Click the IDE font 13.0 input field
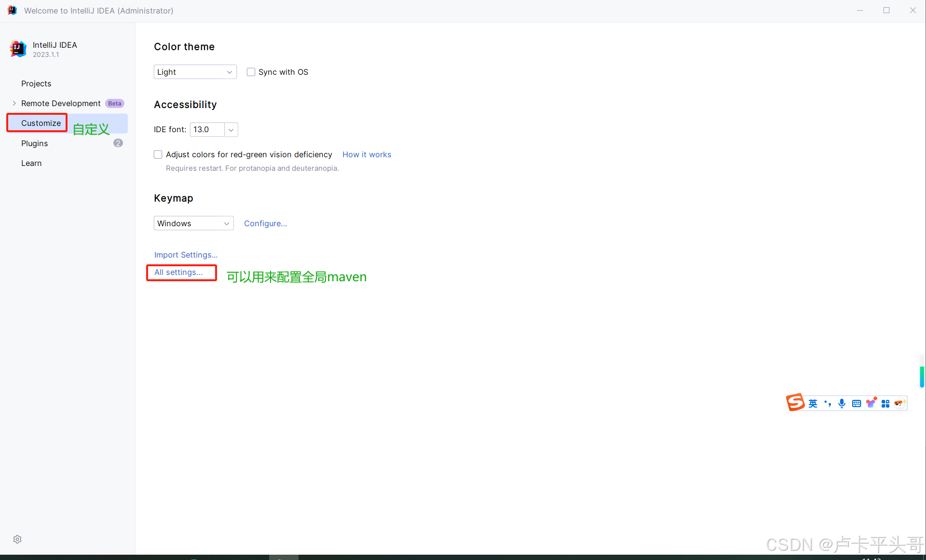The width and height of the screenshot is (926, 560). click(x=207, y=130)
